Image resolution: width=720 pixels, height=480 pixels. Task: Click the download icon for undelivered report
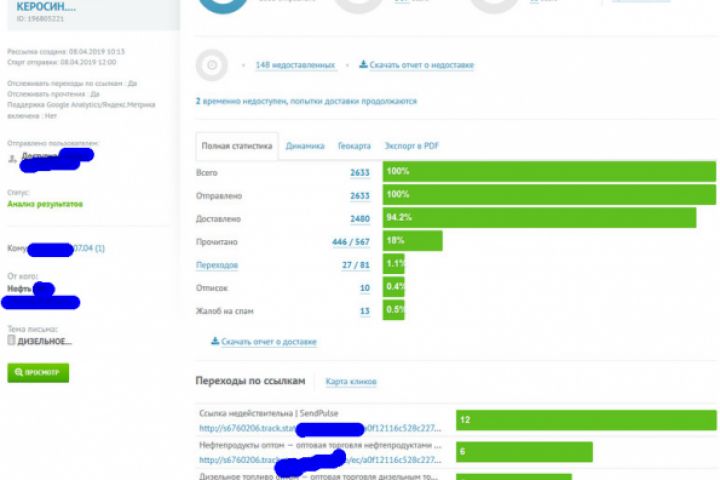tap(363, 64)
